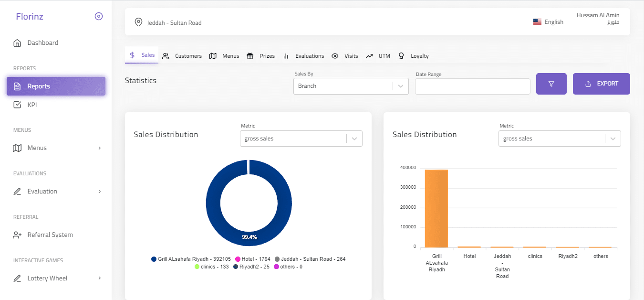The height and width of the screenshot is (300, 644).
Task: Toggle clinics legend entry
Action: (x=211, y=267)
